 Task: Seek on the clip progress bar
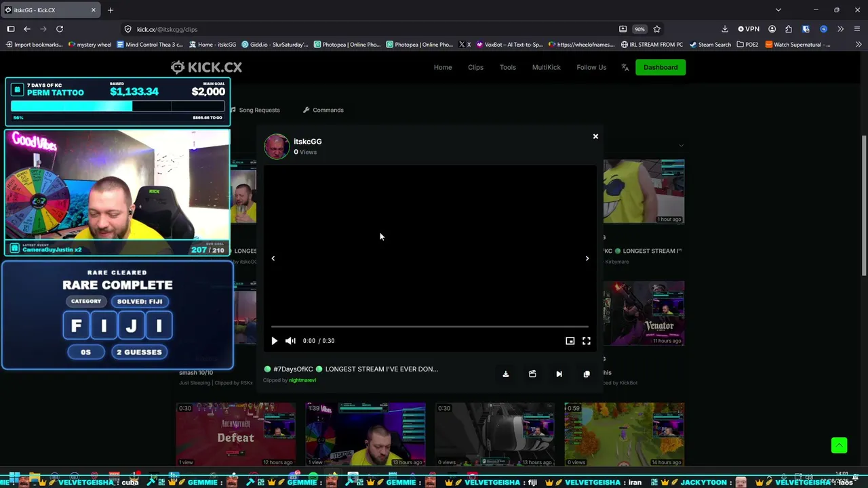tap(430, 327)
